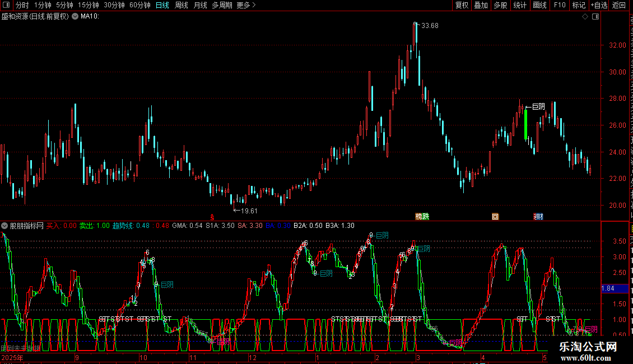Viewport: 633px width, 364px height.
Task: Click the GMA: 0.54 value
Action: (187, 226)
